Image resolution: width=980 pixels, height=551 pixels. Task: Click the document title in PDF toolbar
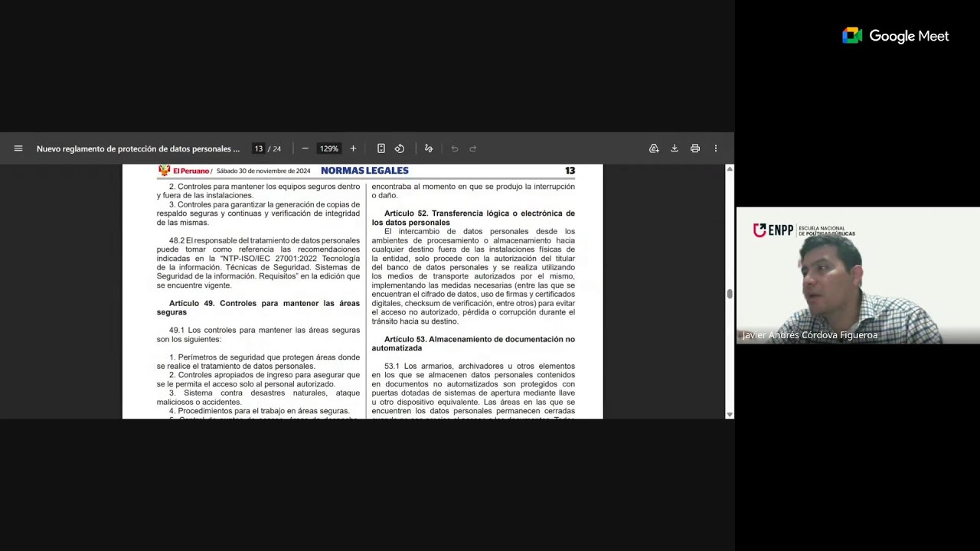tap(138, 148)
